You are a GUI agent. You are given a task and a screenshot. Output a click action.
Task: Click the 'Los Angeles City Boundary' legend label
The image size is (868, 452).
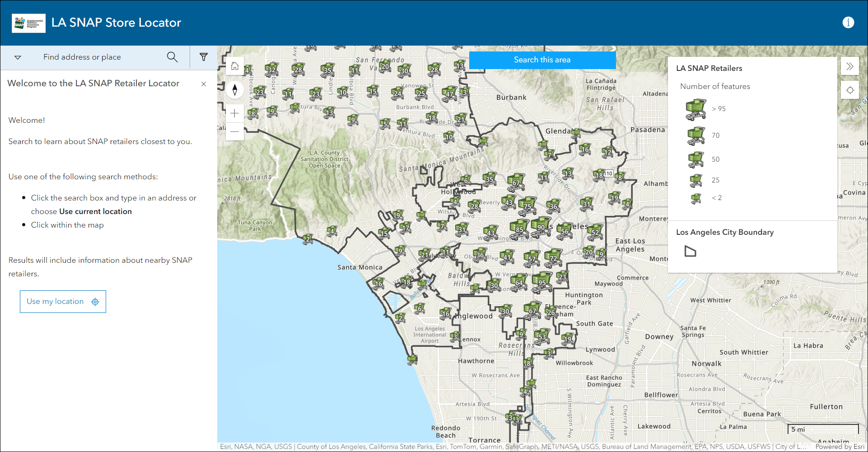725,233
